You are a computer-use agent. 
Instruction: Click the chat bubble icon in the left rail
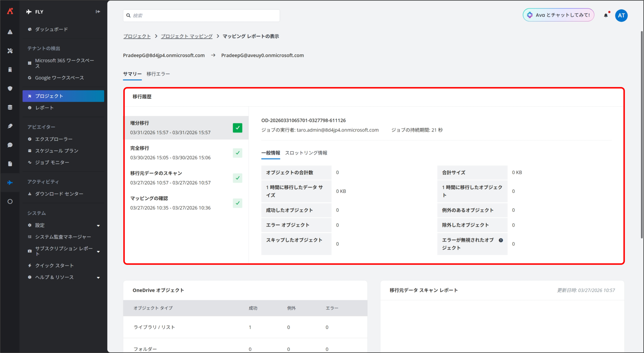(10, 145)
